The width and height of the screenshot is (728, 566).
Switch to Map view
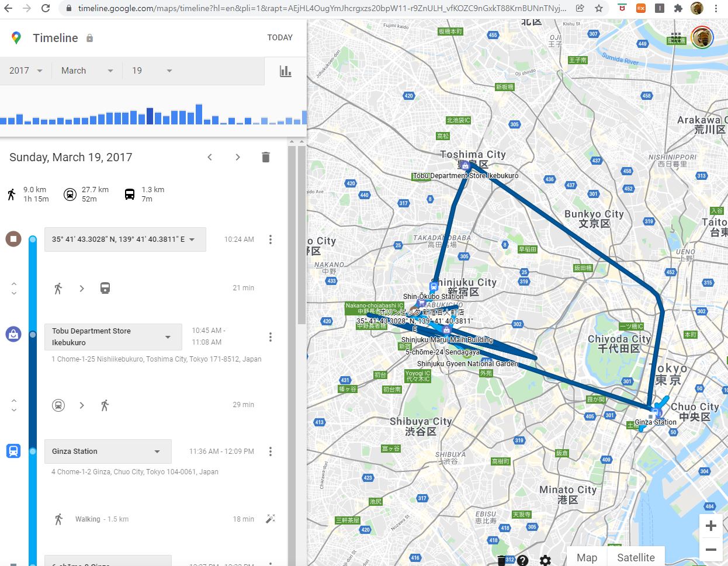(587, 557)
